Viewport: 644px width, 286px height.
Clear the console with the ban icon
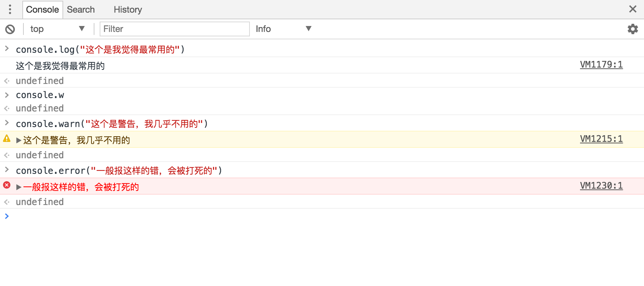pos(10,29)
